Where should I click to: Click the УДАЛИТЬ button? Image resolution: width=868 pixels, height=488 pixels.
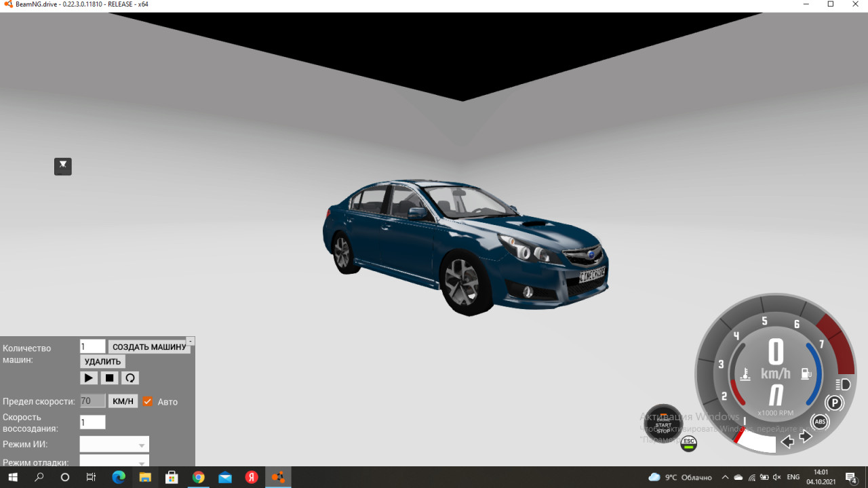(x=102, y=361)
